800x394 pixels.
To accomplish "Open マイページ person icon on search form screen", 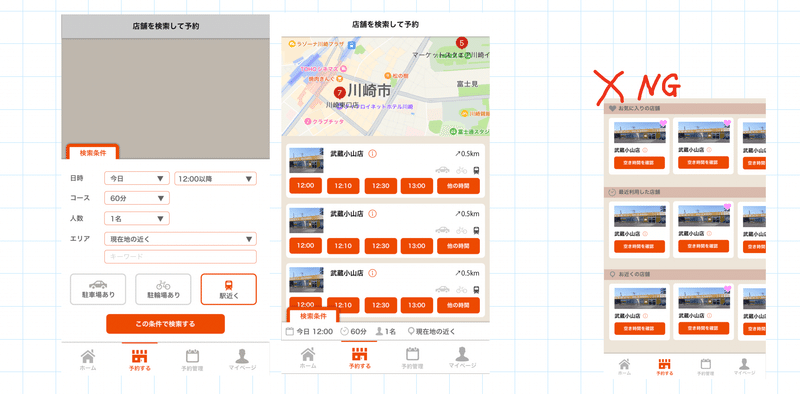I will click(x=242, y=356).
